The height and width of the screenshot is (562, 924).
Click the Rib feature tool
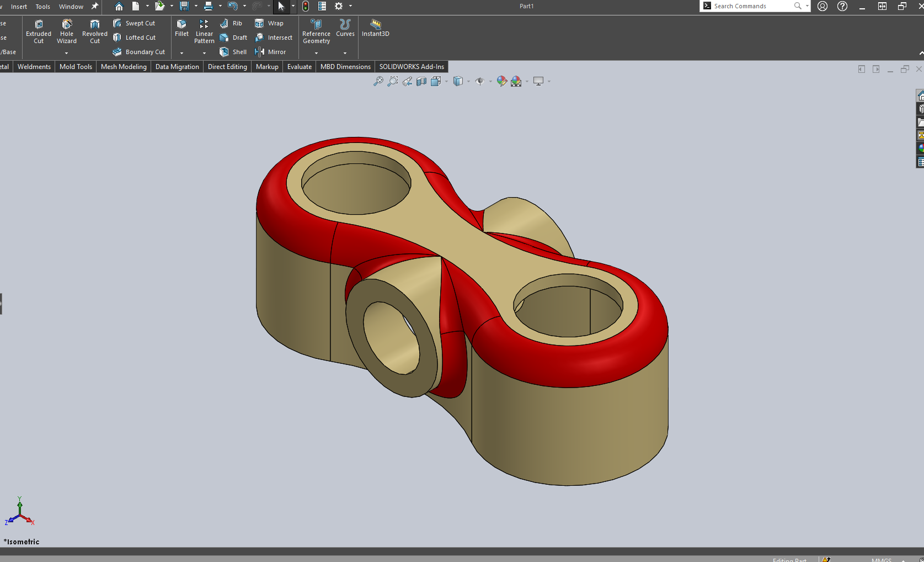tap(231, 23)
